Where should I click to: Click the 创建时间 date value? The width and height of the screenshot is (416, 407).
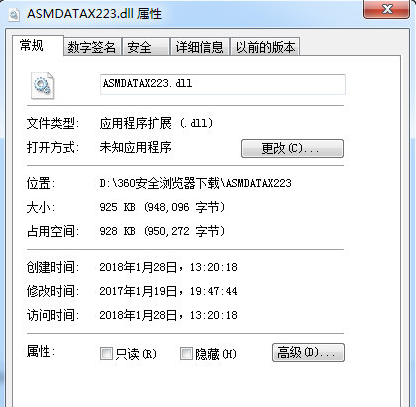pos(168,267)
